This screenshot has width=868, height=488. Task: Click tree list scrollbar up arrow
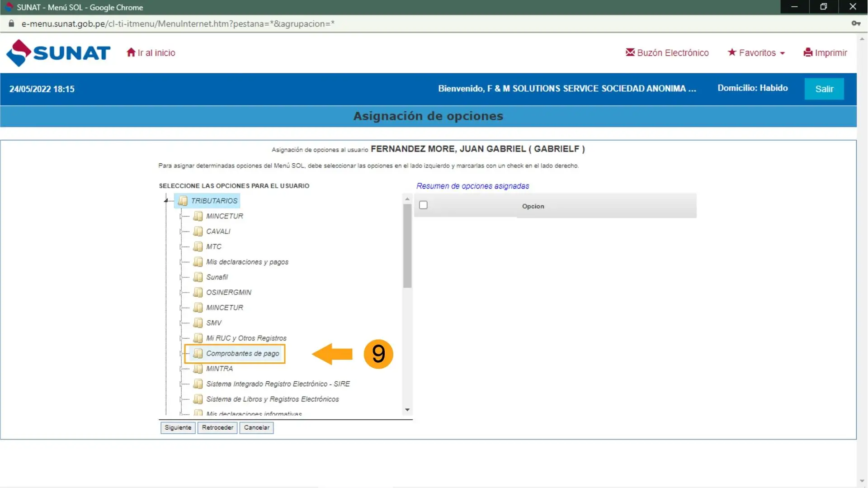(x=407, y=199)
